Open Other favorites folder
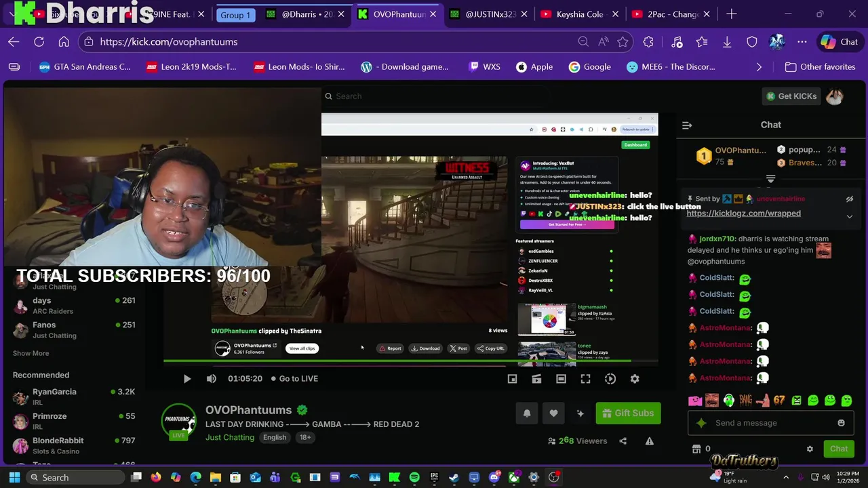Viewport: 868px width, 488px height. coord(820,67)
